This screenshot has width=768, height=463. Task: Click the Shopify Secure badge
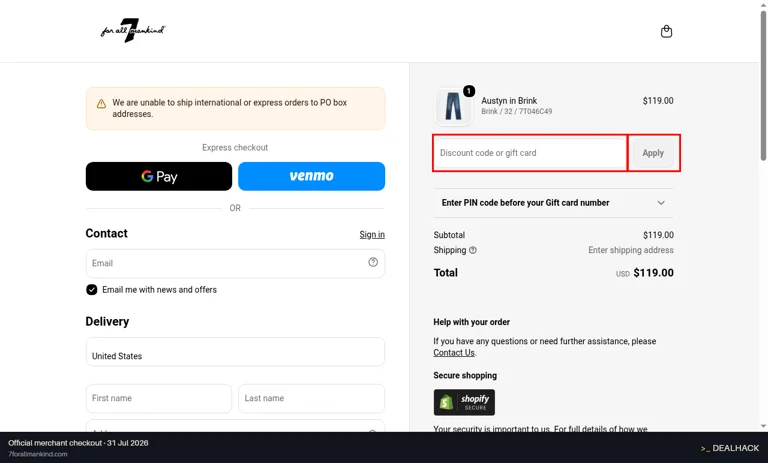pos(464,402)
